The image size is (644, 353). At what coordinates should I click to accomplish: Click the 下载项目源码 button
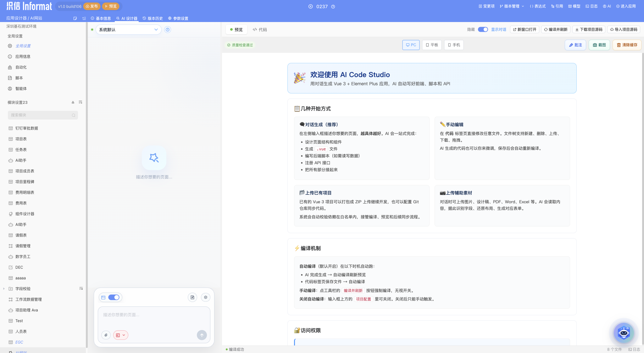589,30
